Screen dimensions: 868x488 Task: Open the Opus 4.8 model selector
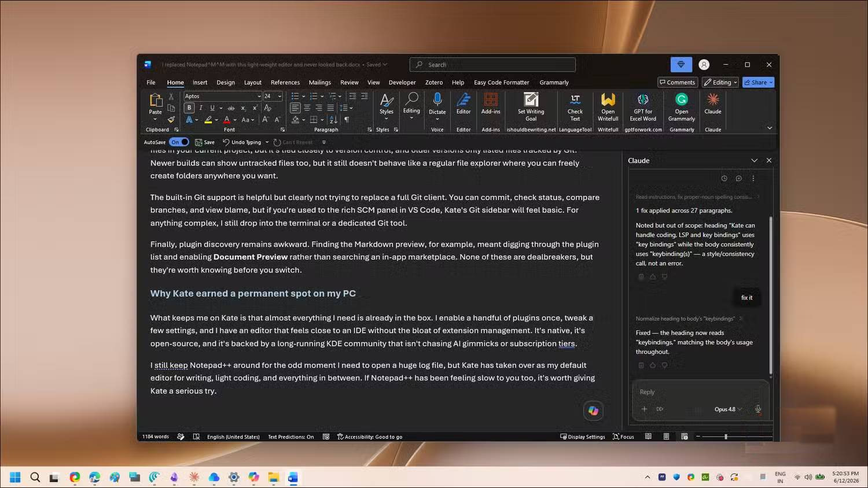pos(728,409)
